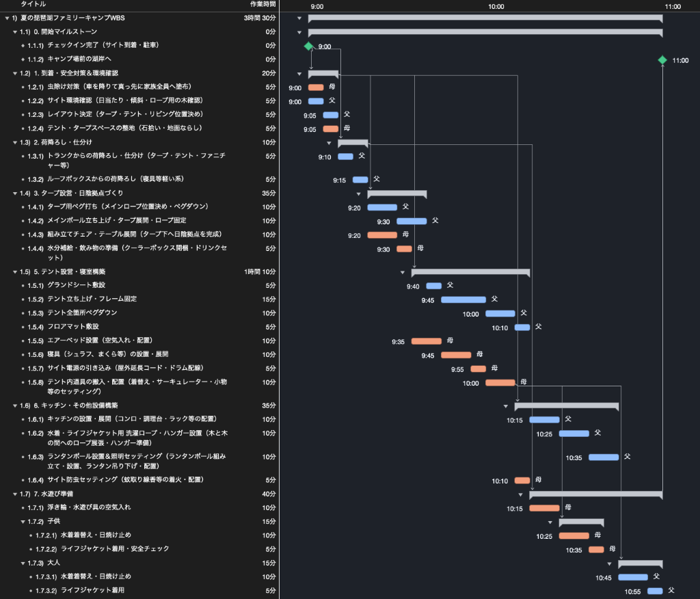Collapse the top-level 夏の琵琶湖ファミリーキャンプWBS row
Image resolution: width=700 pixels, height=599 pixels.
[x=7, y=18]
